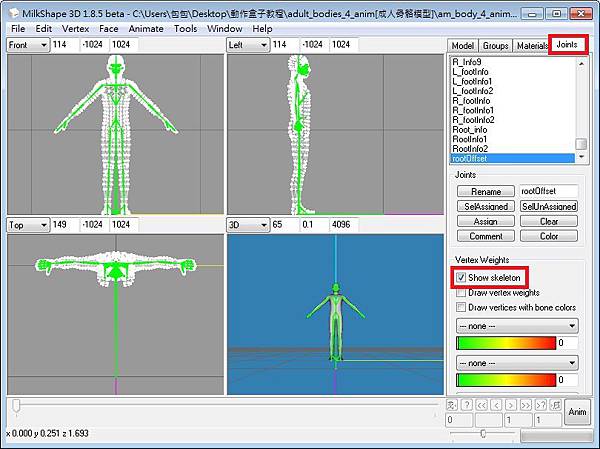The image size is (600, 449).
Task: Select highlighted rootOffset joint in list
Action: (x=513, y=158)
